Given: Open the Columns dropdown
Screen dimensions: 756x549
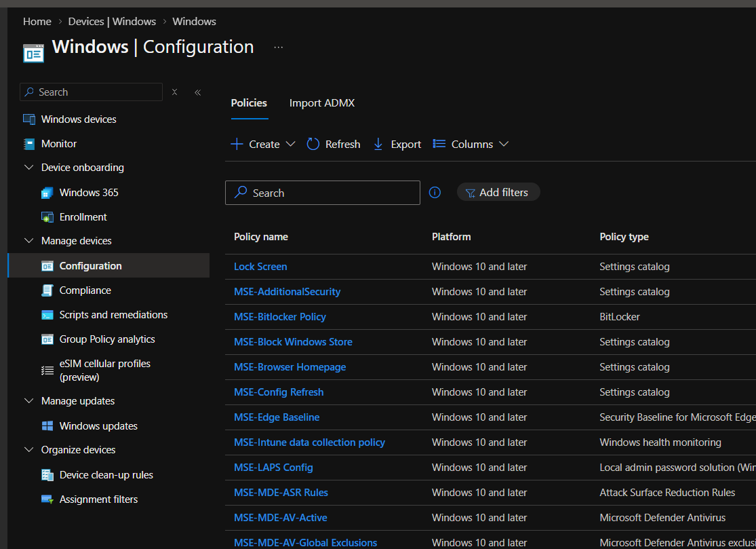Looking at the screenshot, I should click(x=471, y=144).
